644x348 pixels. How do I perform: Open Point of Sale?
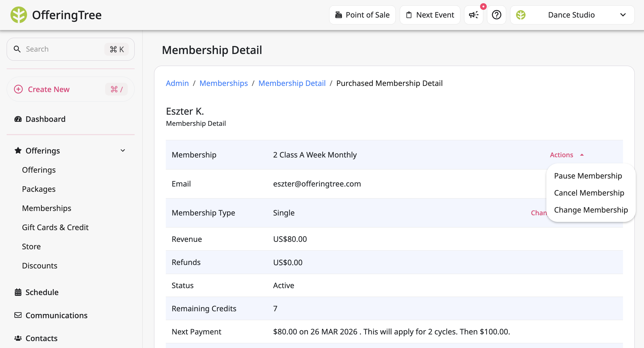tap(362, 15)
